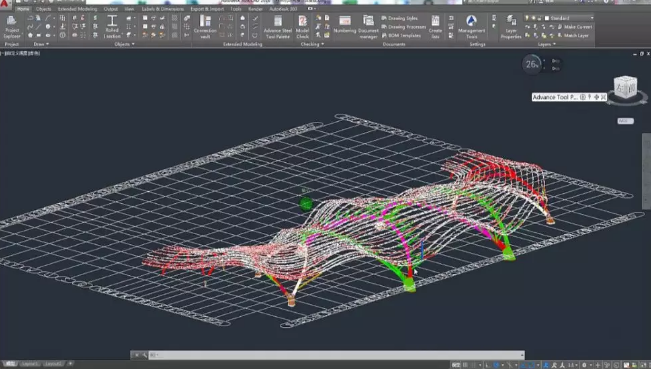This screenshot has height=369, width=651.
Task: Open the Connection vault
Action: [x=205, y=27]
